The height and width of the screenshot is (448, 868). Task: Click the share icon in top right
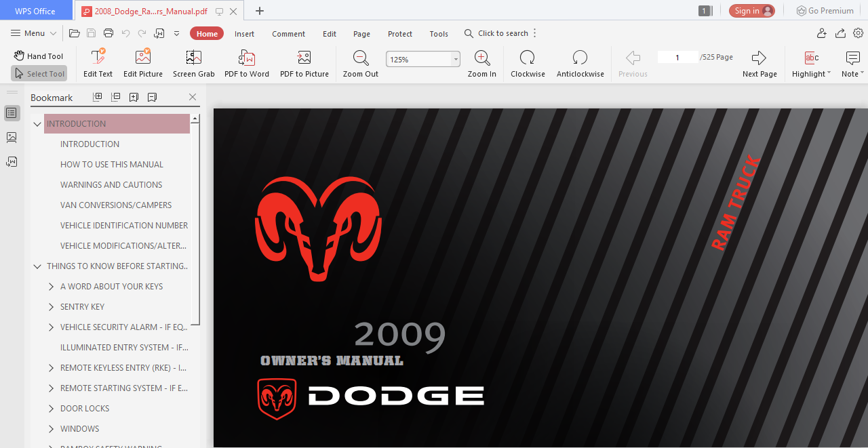[x=840, y=33]
